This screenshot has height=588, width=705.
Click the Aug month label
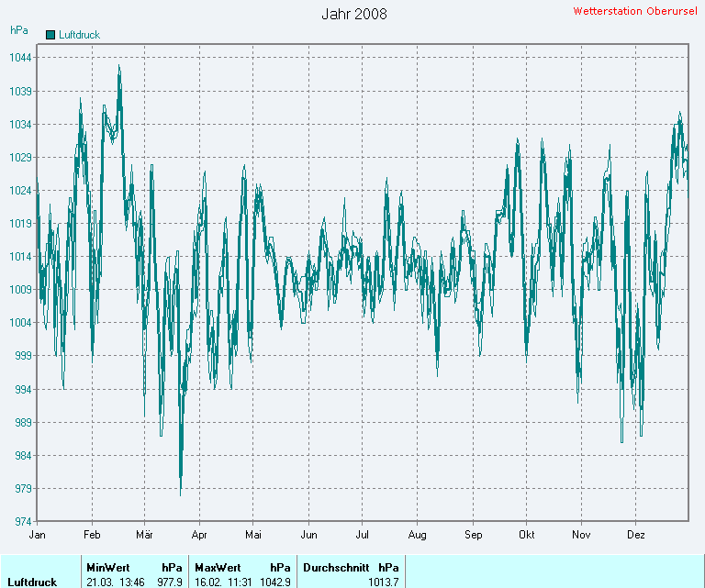point(418,535)
